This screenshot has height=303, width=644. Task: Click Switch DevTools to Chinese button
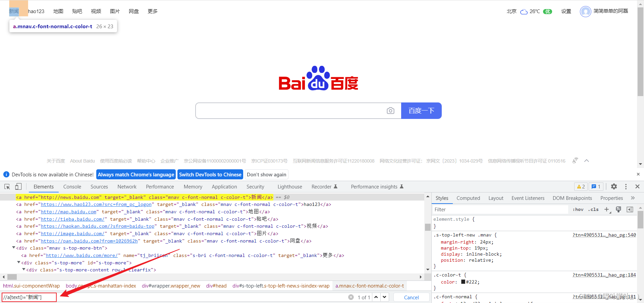point(210,175)
